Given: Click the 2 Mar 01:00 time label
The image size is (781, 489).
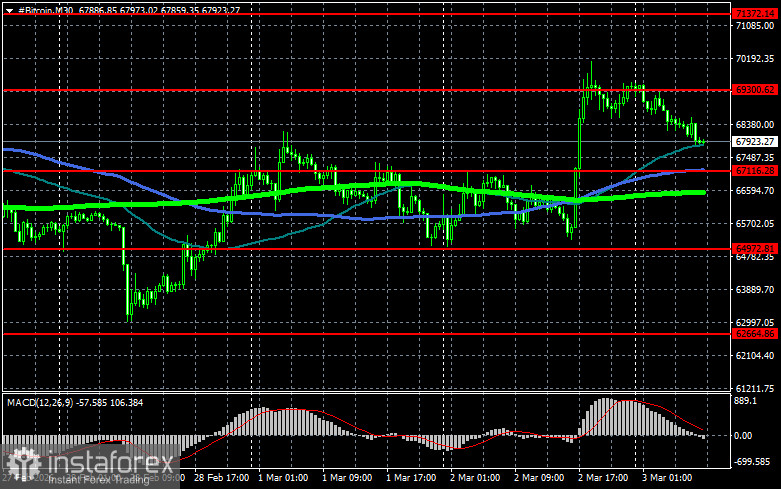Looking at the screenshot, I should (475, 478).
